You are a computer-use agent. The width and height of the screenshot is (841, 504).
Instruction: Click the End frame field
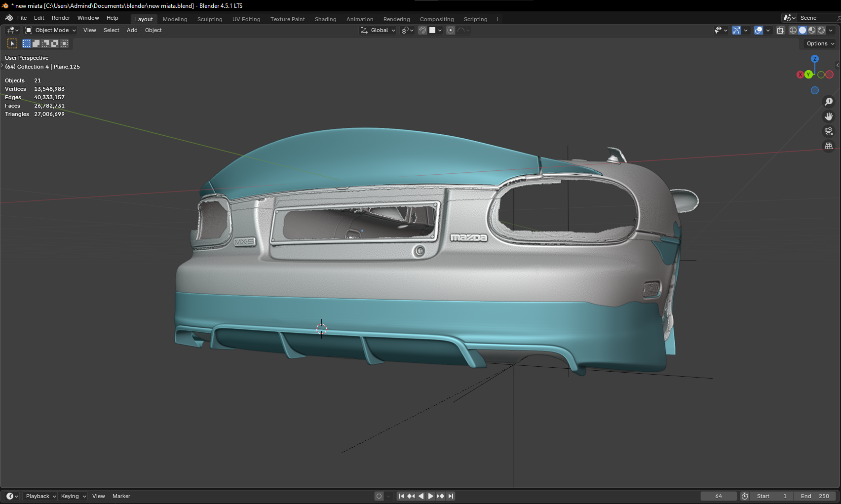814,496
